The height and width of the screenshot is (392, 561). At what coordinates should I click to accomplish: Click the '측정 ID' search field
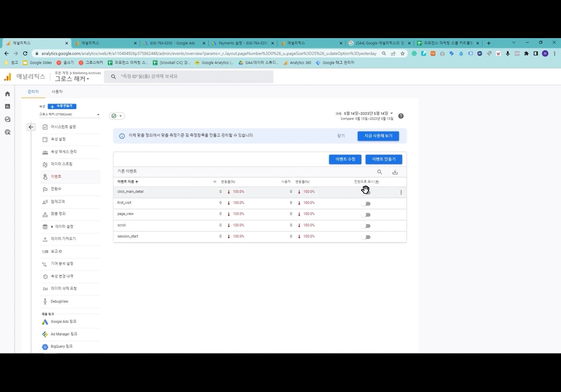(188, 76)
